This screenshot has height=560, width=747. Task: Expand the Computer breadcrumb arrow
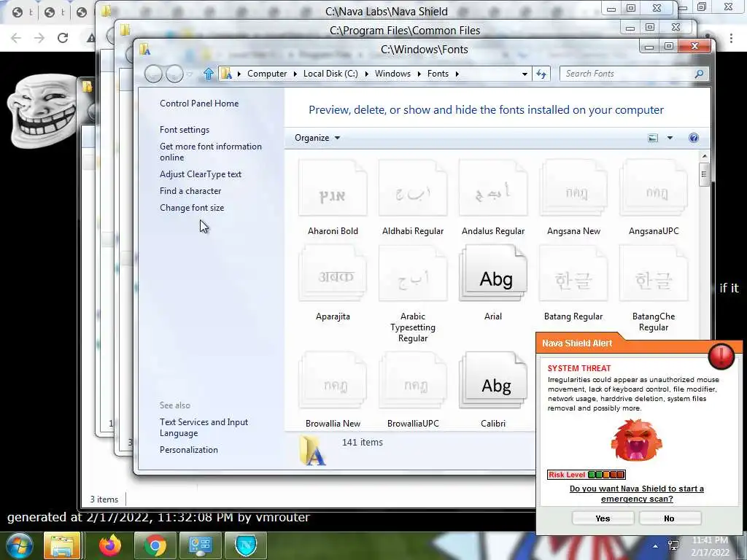[295, 74]
